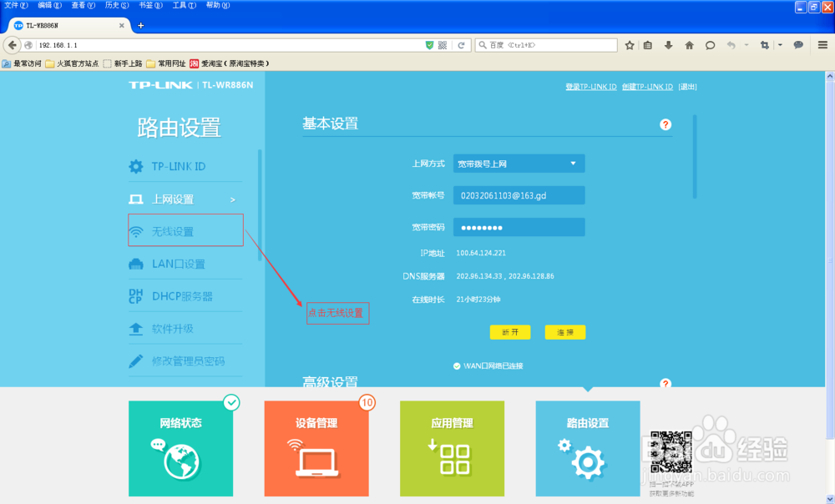Close the TL-WR886N tab
The width and height of the screenshot is (835, 504).
pyautogui.click(x=121, y=25)
